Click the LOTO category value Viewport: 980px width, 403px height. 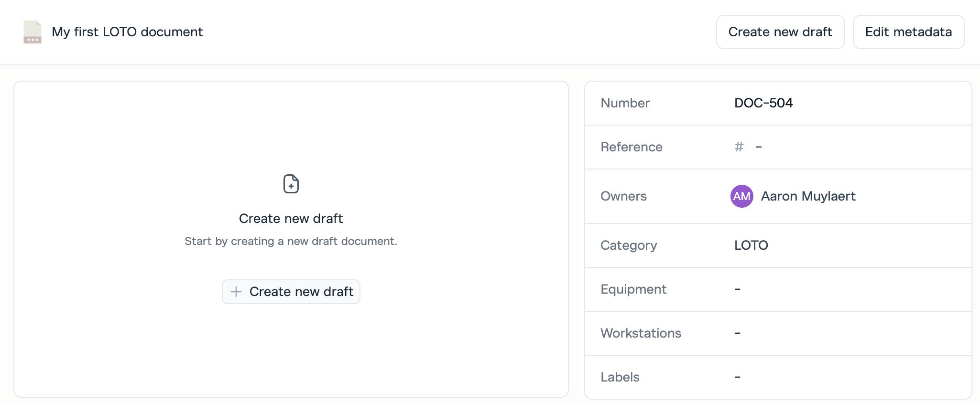click(751, 245)
